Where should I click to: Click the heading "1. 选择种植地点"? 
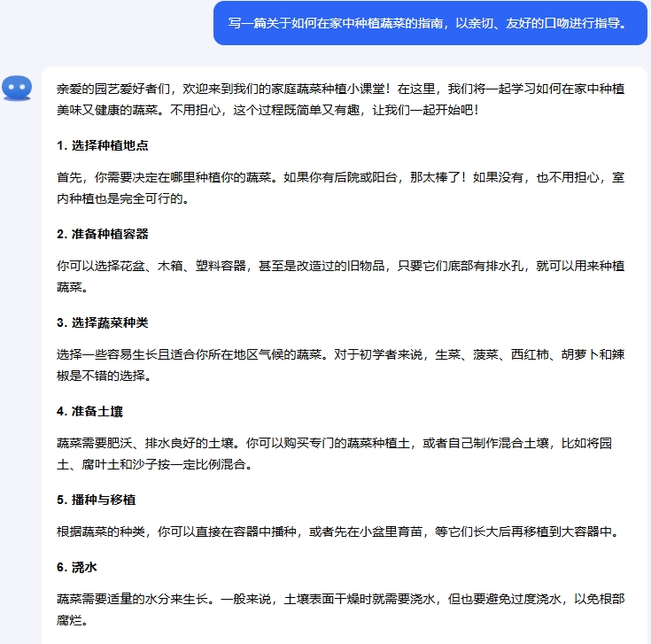[102, 145]
